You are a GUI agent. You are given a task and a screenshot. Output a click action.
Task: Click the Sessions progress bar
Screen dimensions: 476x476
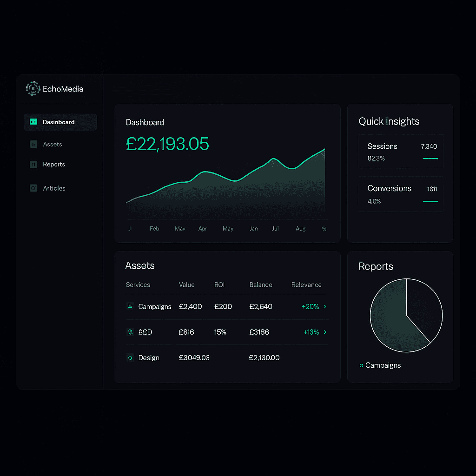430,159
